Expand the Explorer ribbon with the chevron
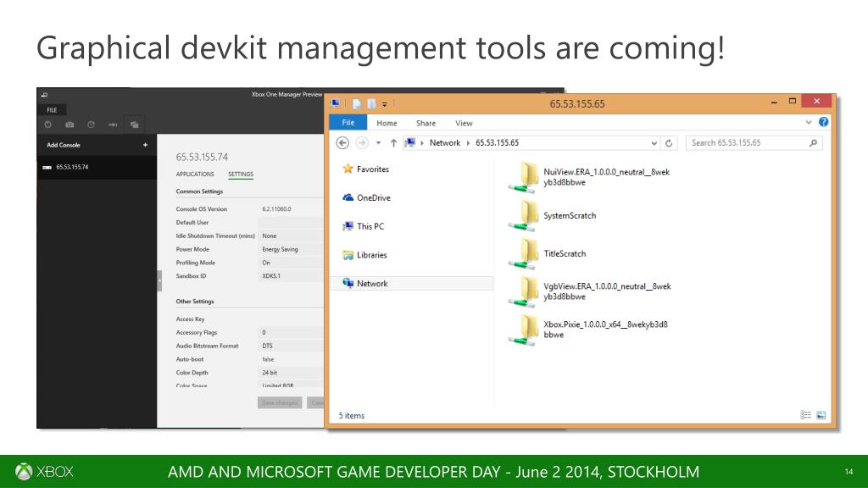The image size is (868, 488). pos(809,122)
